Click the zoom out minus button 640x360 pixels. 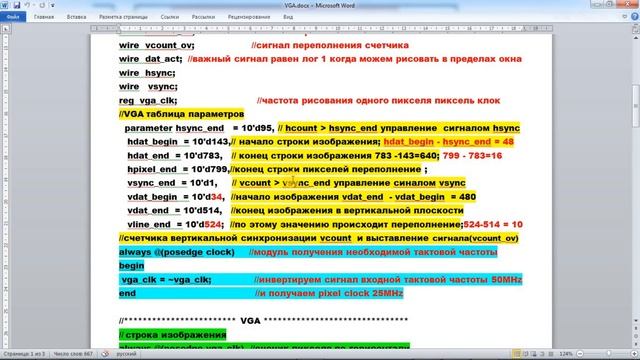coord(580,354)
